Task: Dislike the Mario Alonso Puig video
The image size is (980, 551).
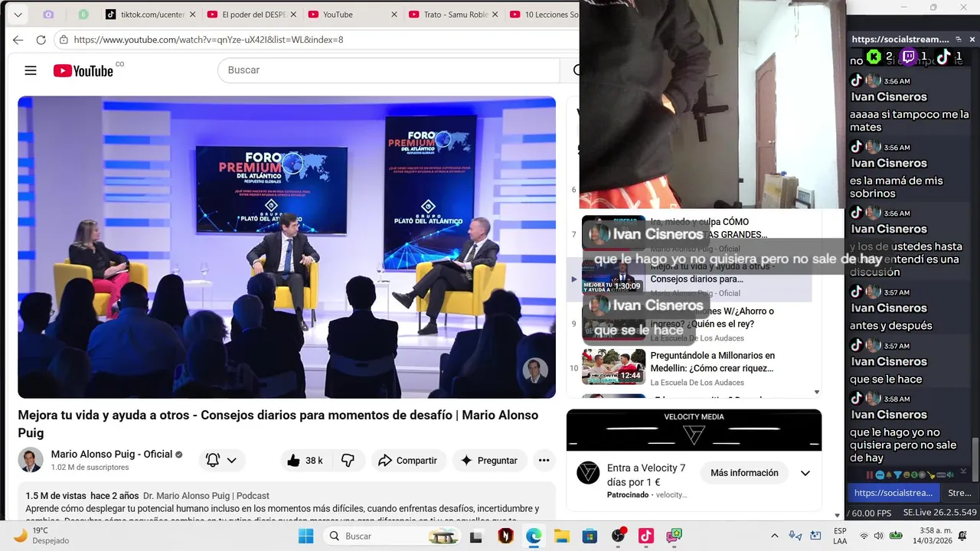Action: 348,461
